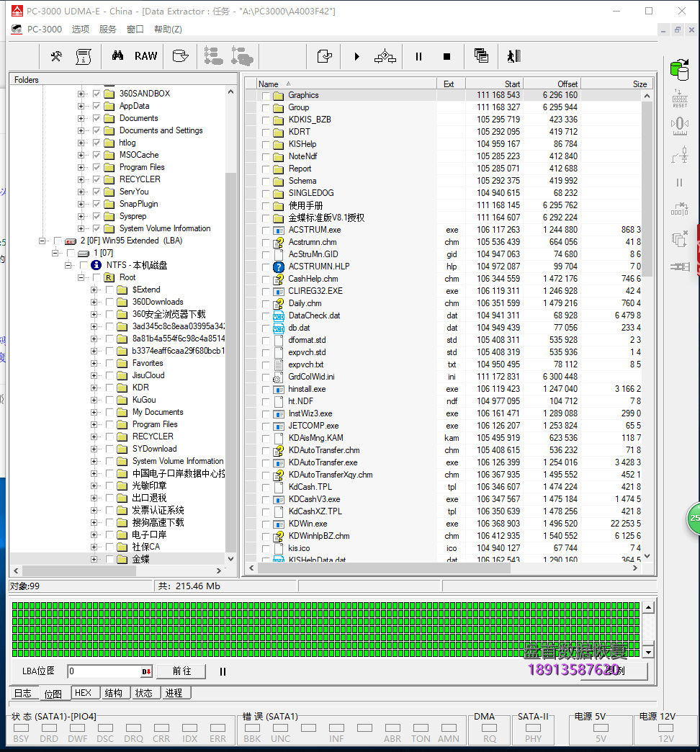This screenshot has width=700, height=752.
Task: Switch to the 日志 tab
Action: click(x=23, y=694)
